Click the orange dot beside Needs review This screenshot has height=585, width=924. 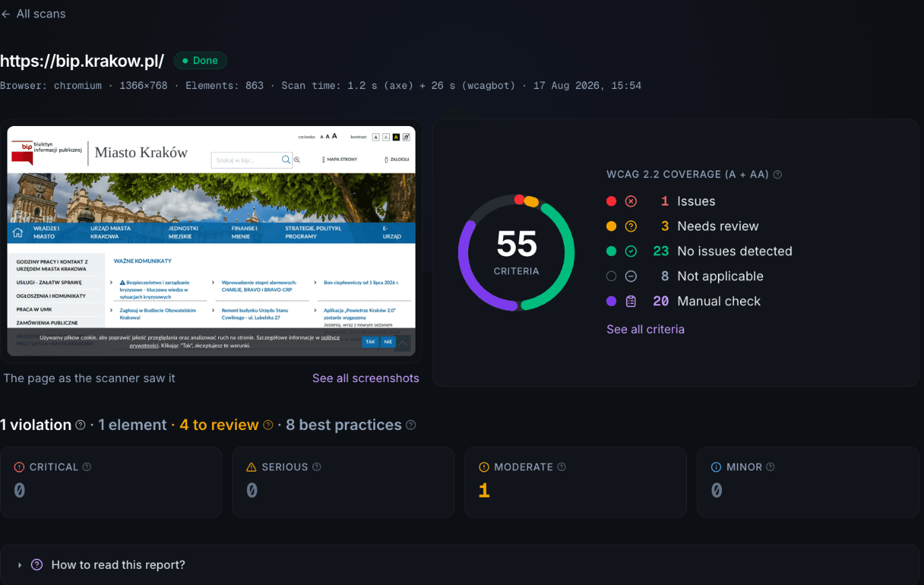point(612,226)
